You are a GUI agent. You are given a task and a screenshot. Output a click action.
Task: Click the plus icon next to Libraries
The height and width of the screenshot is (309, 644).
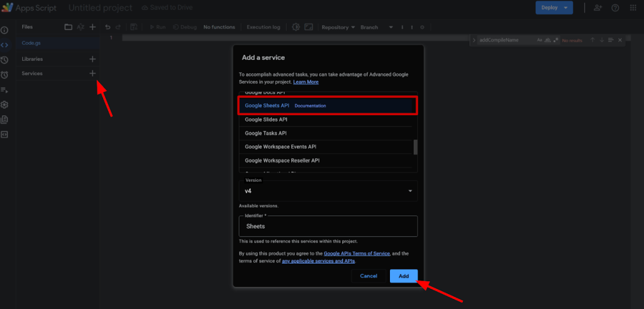(x=92, y=59)
